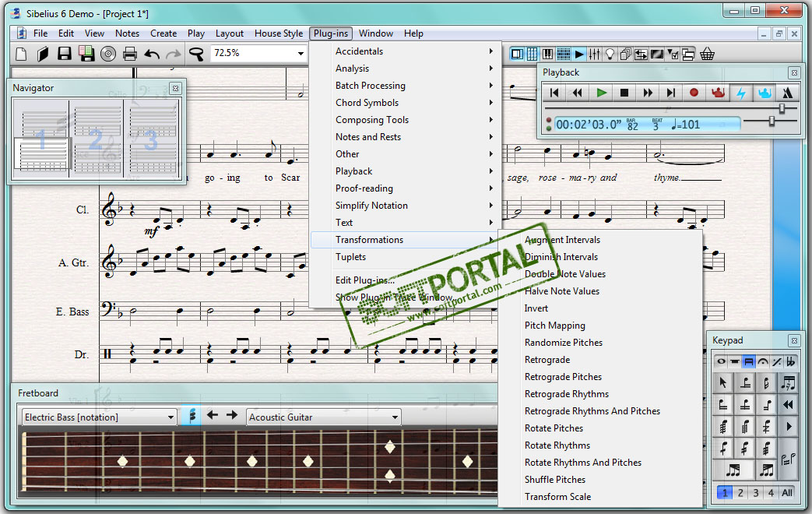Screen dimensions: 812x514
Task: Click the Video filmstrip toolbar icon
Action: tap(656, 54)
